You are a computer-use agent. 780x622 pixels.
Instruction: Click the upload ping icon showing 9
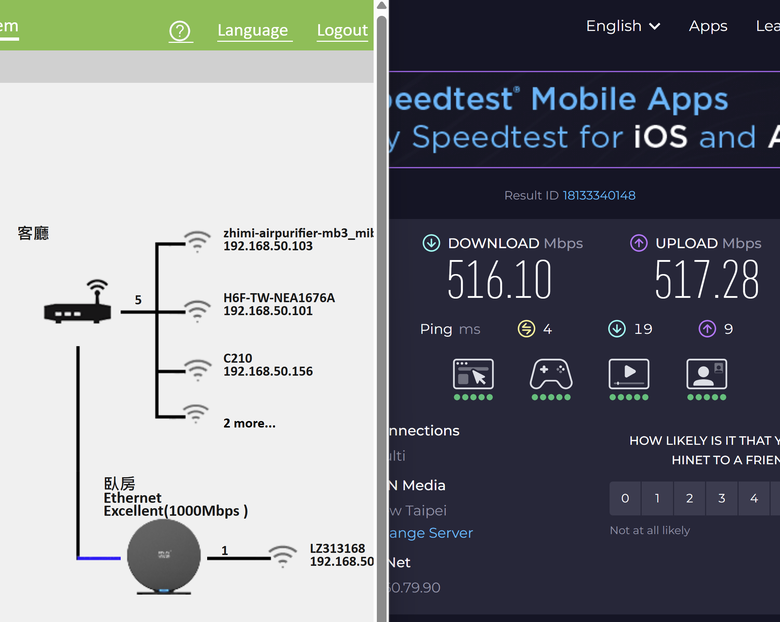point(707,329)
